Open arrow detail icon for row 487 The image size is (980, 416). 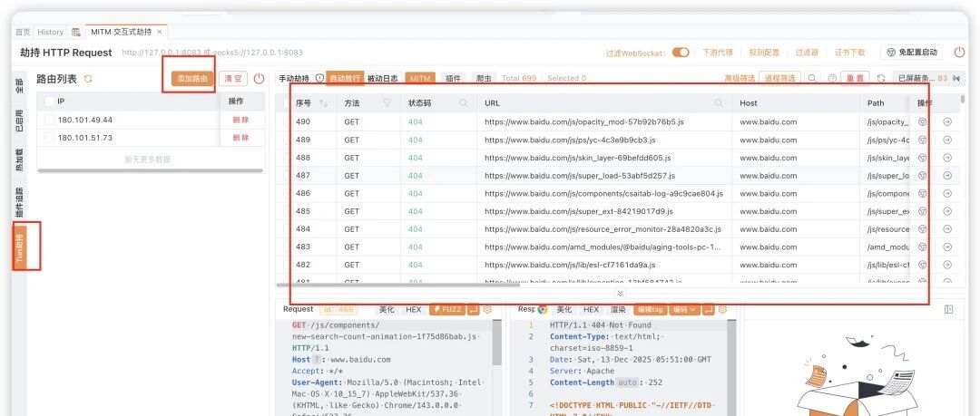(946, 176)
